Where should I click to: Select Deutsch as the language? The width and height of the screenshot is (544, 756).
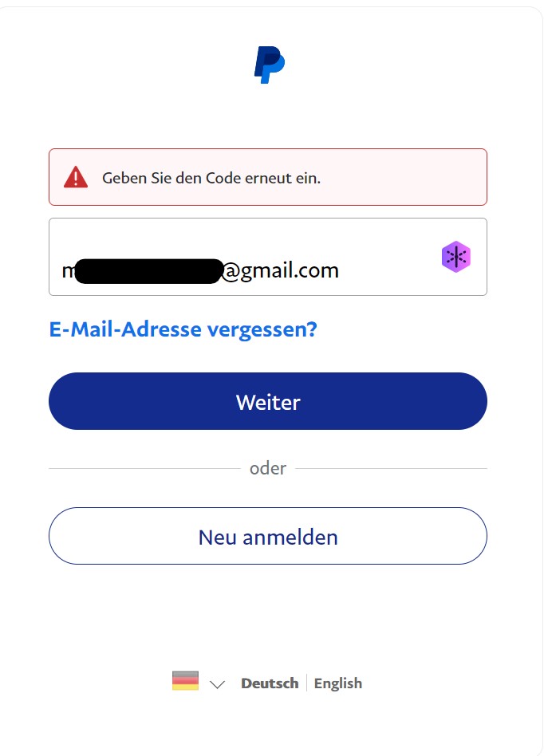(x=269, y=683)
